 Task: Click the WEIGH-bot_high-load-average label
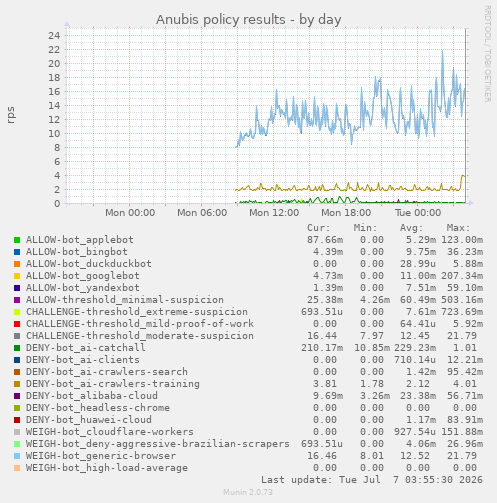pyautogui.click(x=107, y=468)
